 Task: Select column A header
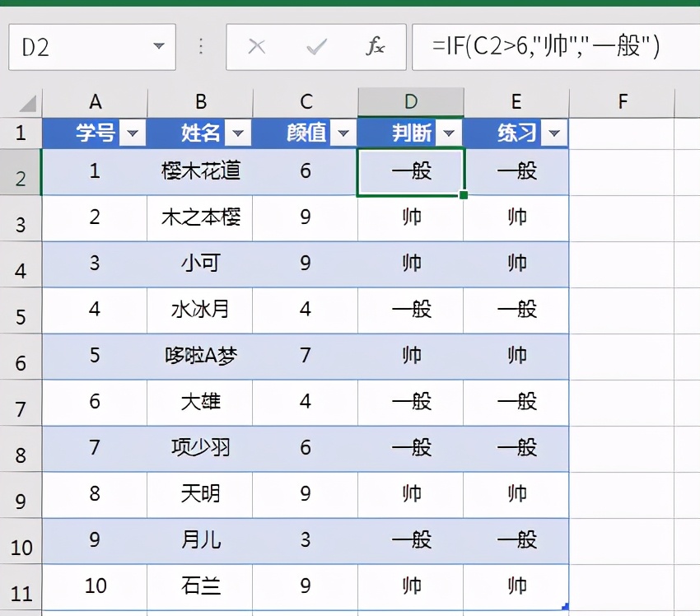coord(95,102)
